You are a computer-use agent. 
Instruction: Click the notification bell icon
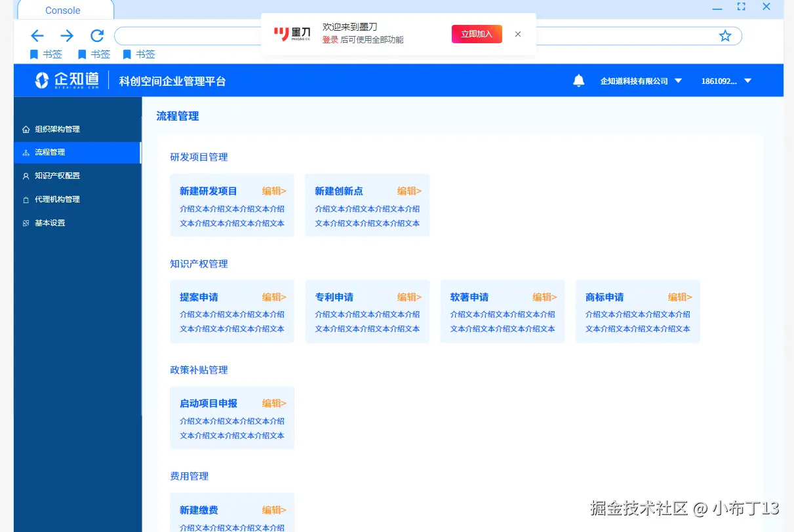(578, 81)
